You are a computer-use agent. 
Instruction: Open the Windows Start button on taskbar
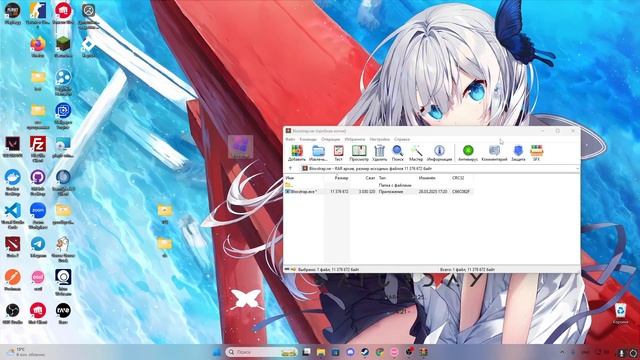point(217,352)
